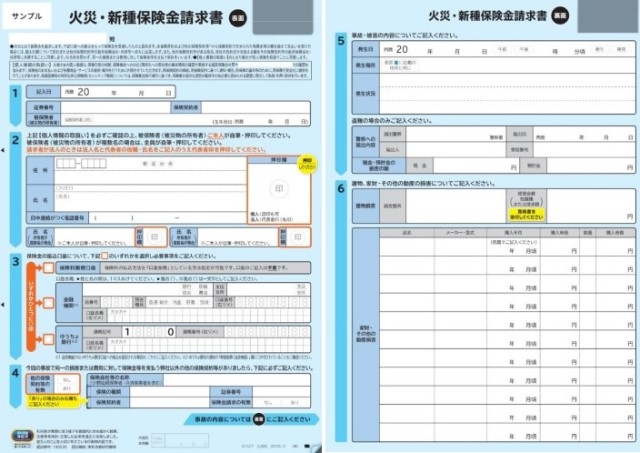Screen dimensions: 640x453
Task: Click the 口座名義 katakana grid under 金融機関
Action: [208, 315]
